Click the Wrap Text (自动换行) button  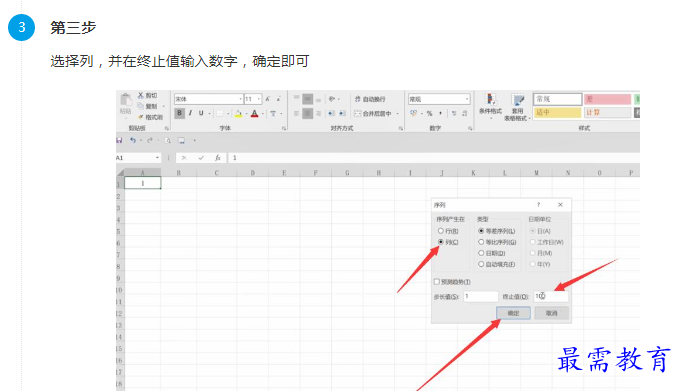(370, 99)
